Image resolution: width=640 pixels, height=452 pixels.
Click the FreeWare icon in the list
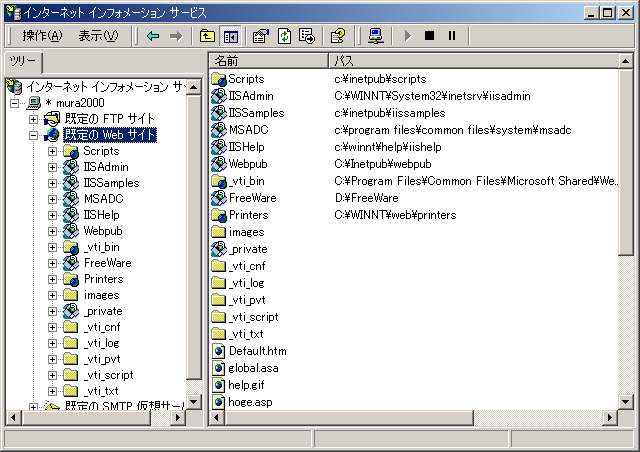(x=219, y=198)
